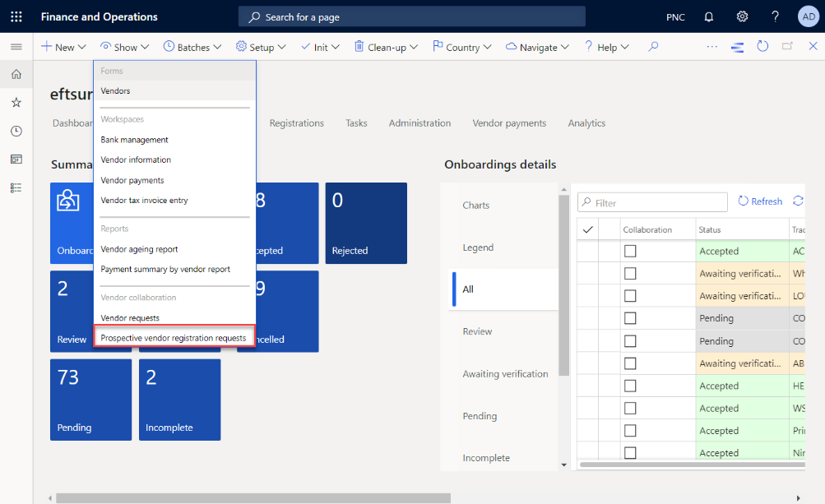This screenshot has height=504, width=825.
Task: Open the more options ellipsis
Action: coord(711,47)
